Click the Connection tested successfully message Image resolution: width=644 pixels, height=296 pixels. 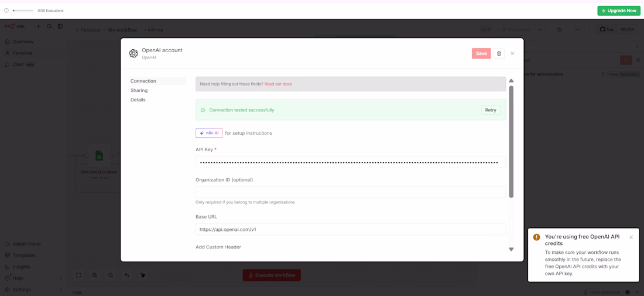[241, 110]
